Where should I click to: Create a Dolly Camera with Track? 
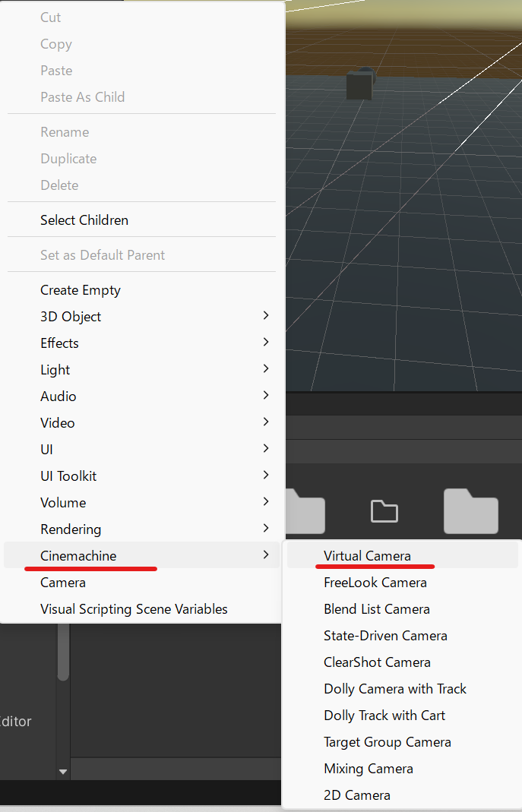[394, 688]
